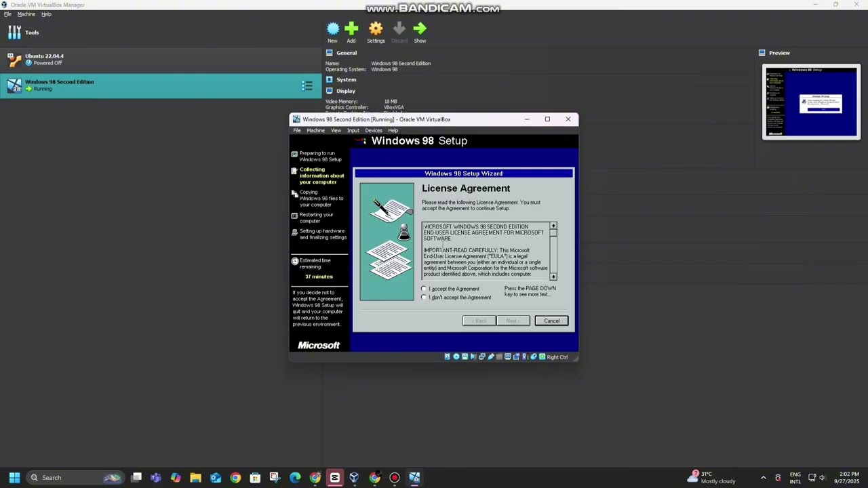Open CapCut from the taskbar
The image size is (868, 488).
(334, 478)
